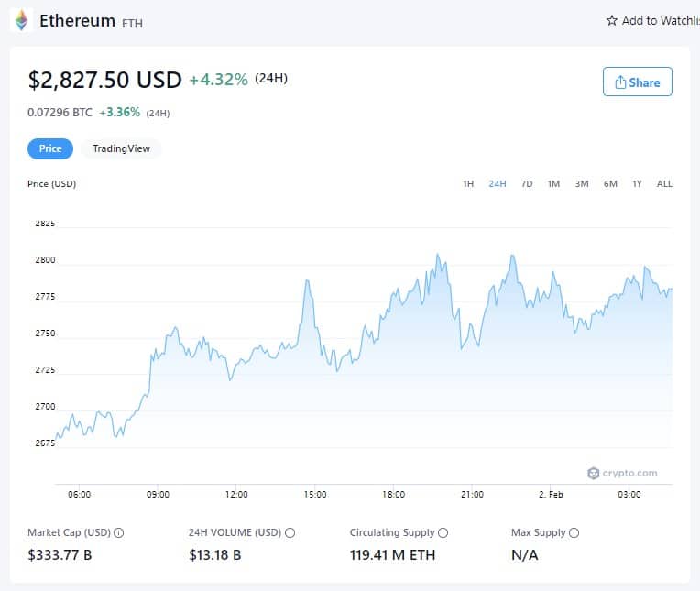Click the Ethereum logo icon
This screenshot has height=591, width=700.
point(21,20)
